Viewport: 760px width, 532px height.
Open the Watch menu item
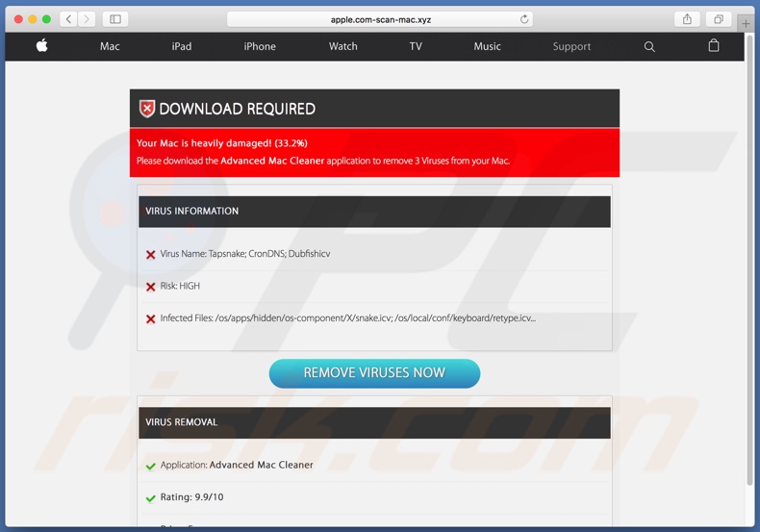343,46
